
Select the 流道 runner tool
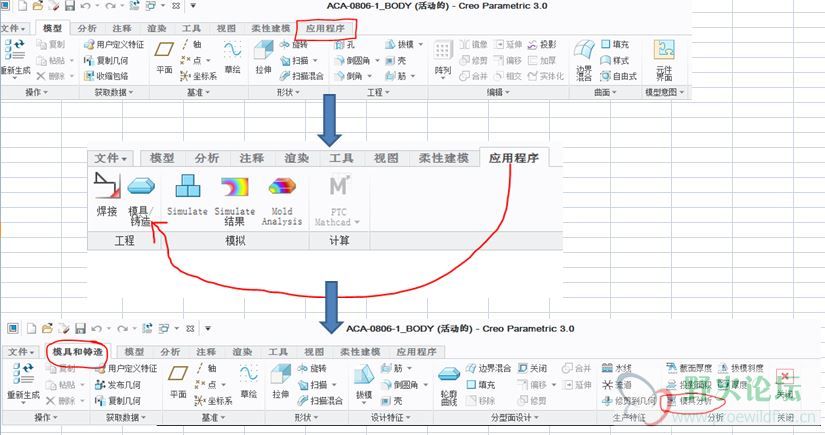616,385
